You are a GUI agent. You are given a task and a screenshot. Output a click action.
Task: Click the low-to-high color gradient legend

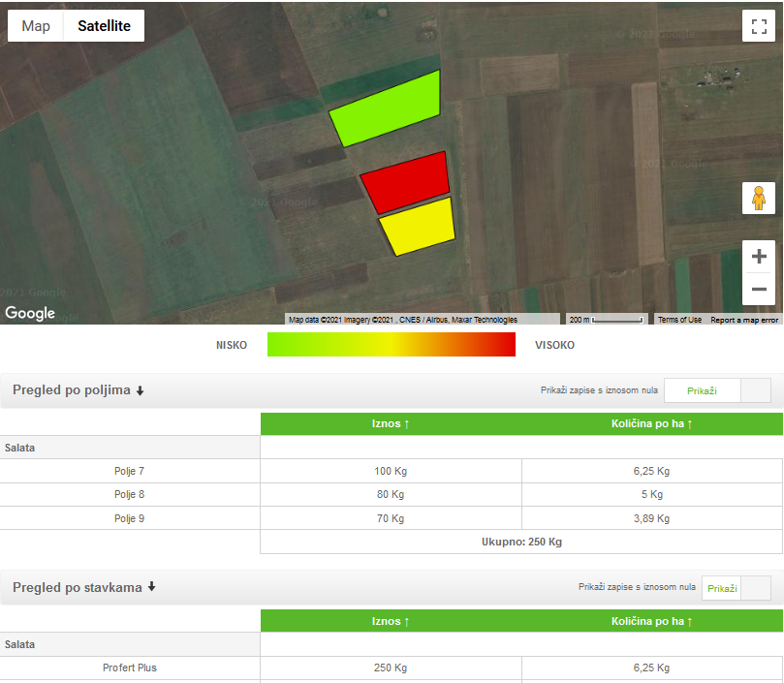(392, 345)
